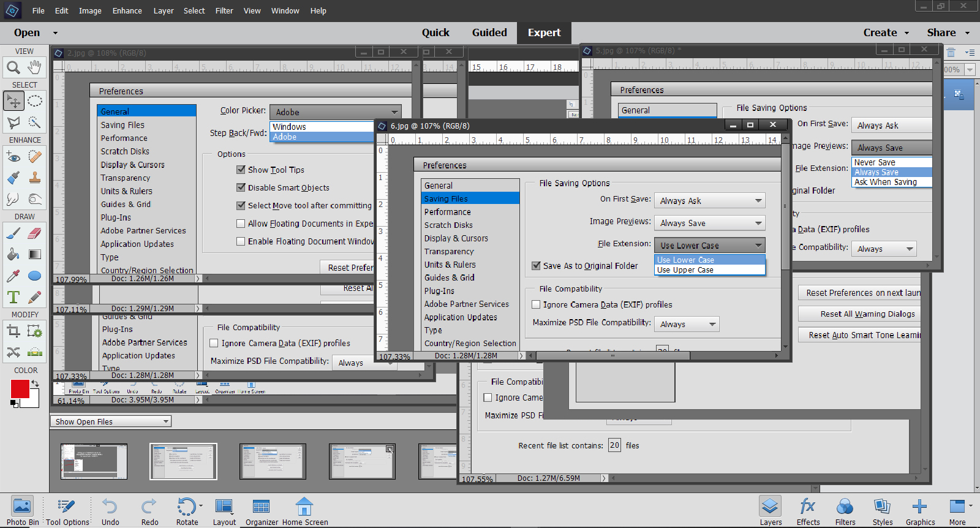Image resolution: width=980 pixels, height=528 pixels.
Task: Select the Pencil tool
Action: (35, 297)
